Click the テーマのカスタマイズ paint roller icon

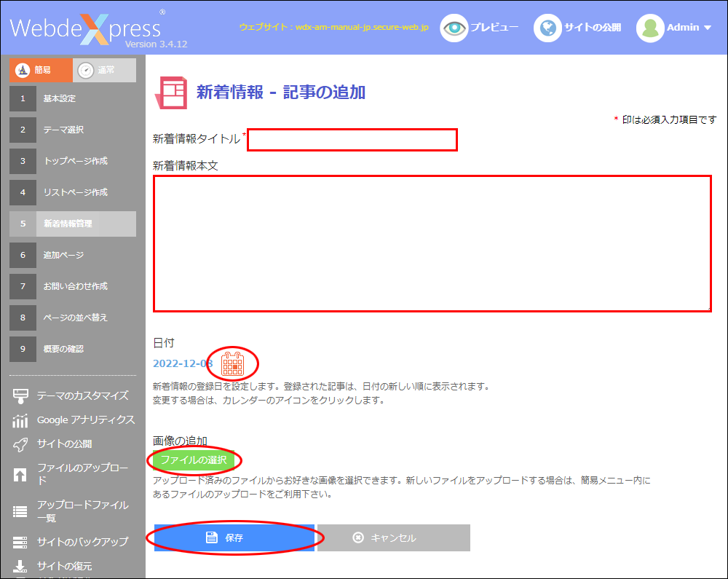pyautogui.click(x=20, y=396)
